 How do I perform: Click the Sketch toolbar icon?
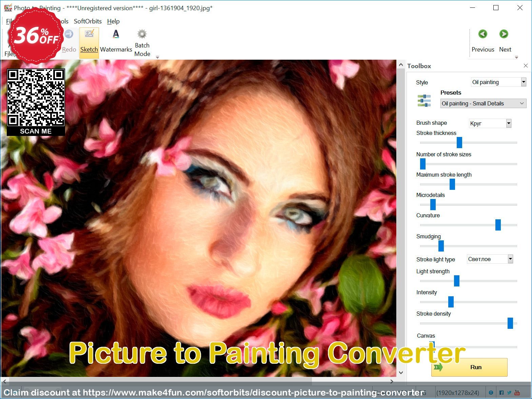[89, 43]
